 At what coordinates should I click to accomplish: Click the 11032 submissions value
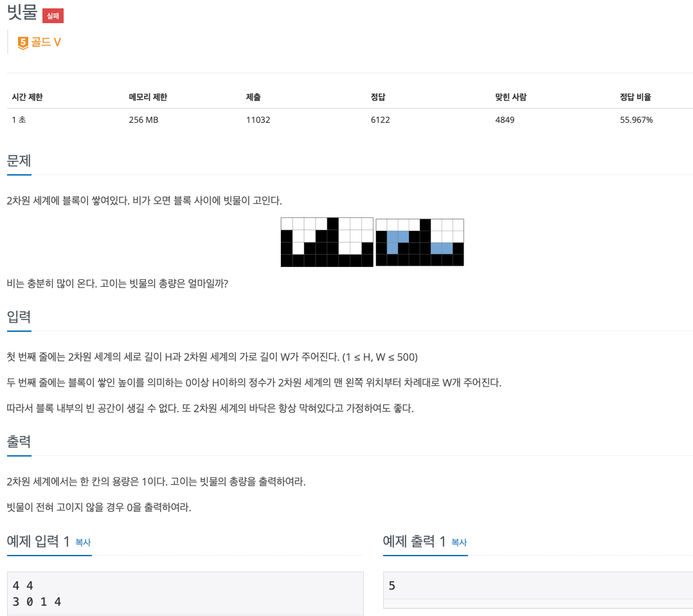(x=258, y=120)
